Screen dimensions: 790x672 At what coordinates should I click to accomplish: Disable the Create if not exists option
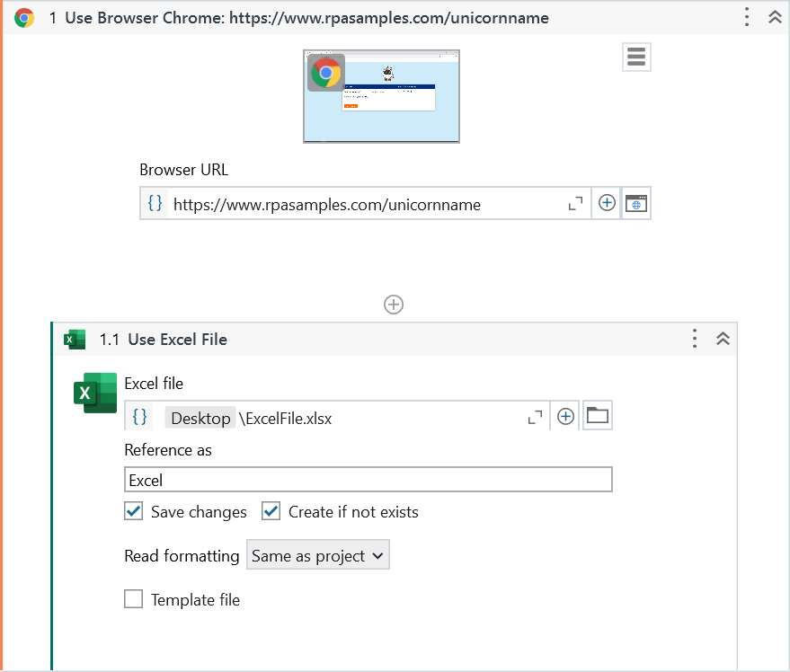[271, 510]
